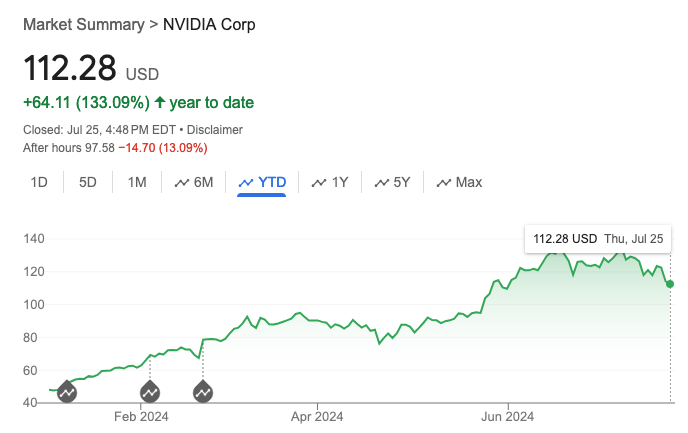Screen dimensions: 688x433
Task: Click the trend icon beside 6M
Action: coord(182,183)
